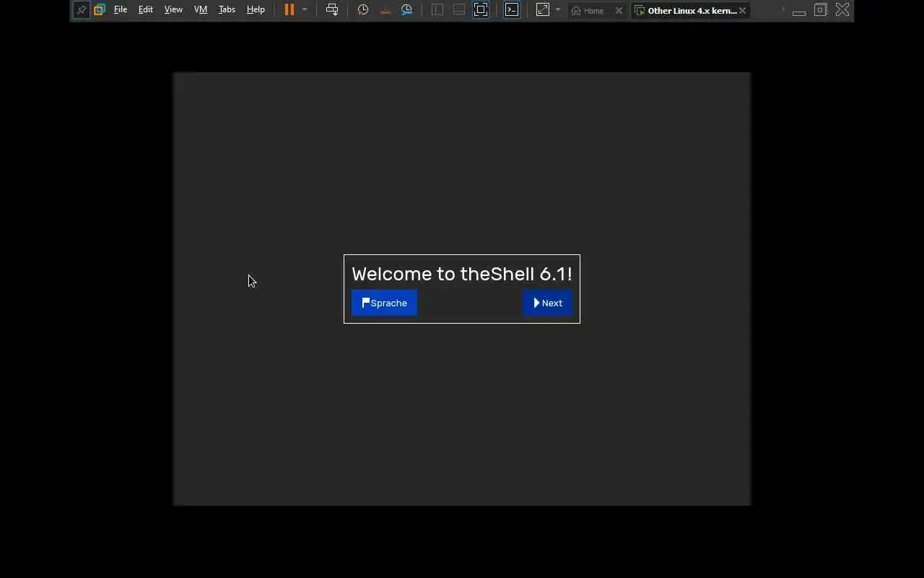Viewport: 924px width, 578px height.
Task: Pause the virtual machine with orange button
Action: [289, 10]
